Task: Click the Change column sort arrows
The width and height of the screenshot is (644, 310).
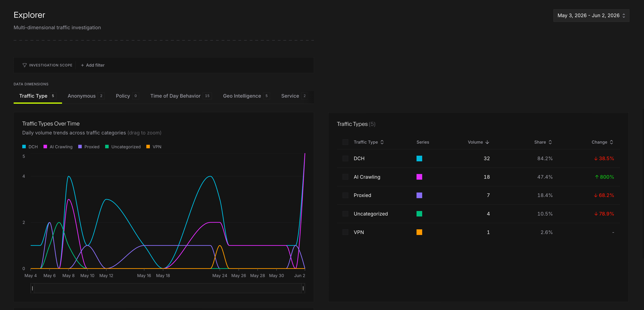Action: (611, 142)
